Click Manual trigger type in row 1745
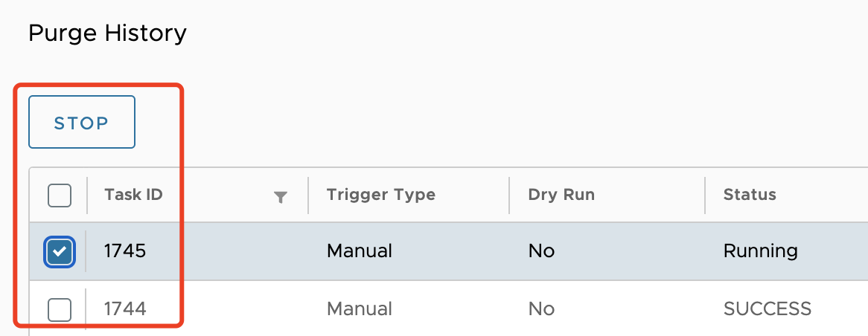 click(360, 251)
